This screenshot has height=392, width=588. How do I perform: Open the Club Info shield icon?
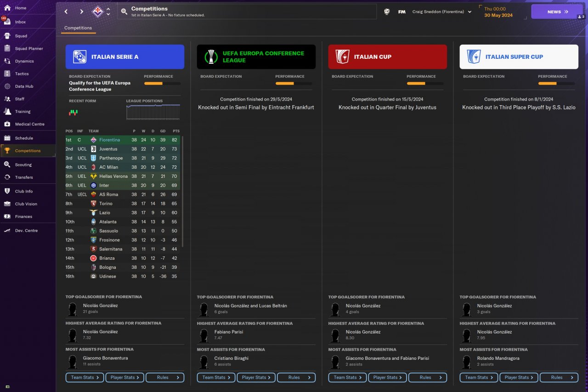[x=7, y=191]
